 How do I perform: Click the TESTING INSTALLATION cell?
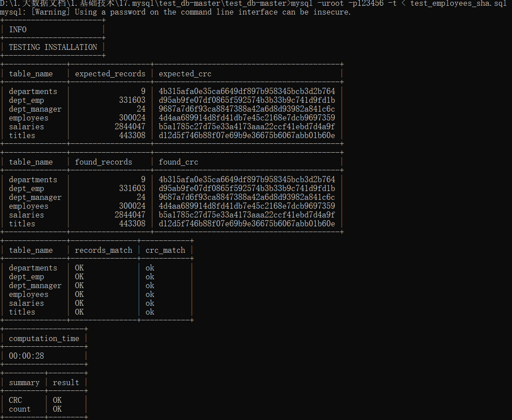[x=52, y=47]
